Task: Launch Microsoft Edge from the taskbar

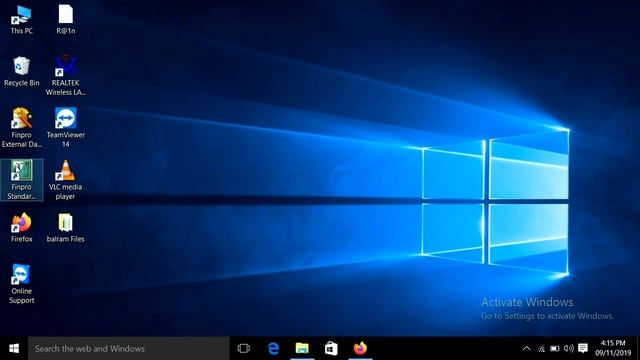Action: tap(273, 349)
